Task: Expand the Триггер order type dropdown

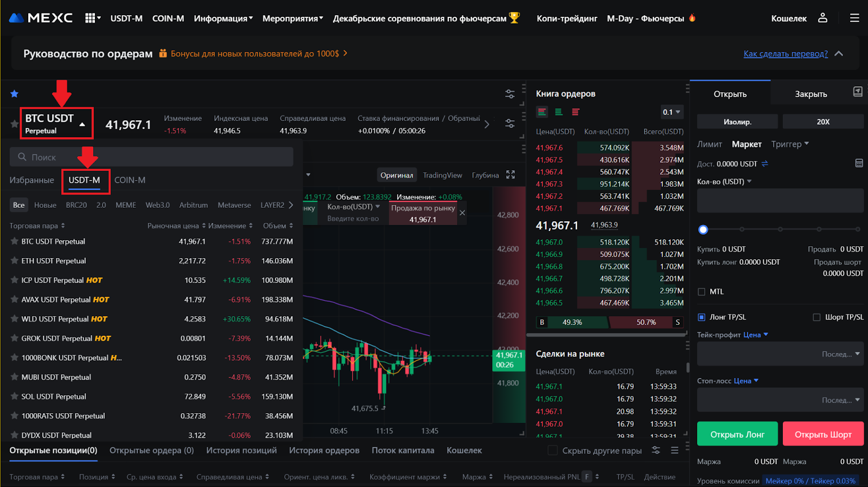Action: tap(790, 144)
